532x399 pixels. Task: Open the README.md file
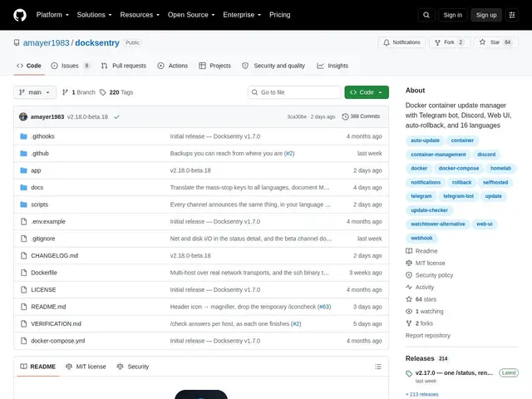48,307
